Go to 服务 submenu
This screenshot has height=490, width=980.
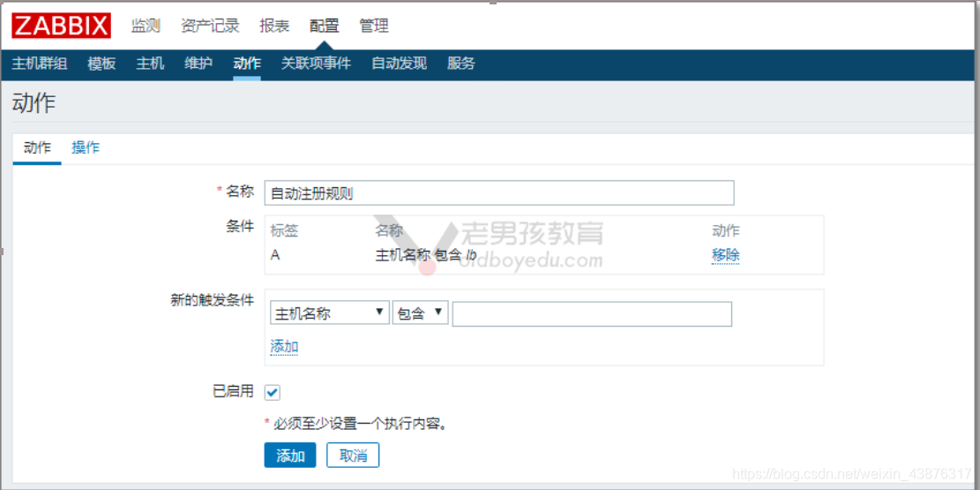click(461, 64)
